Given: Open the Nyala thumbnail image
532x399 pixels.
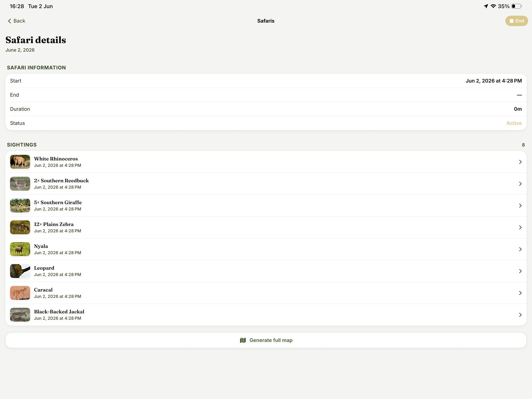Looking at the screenshot, I should 20,249.
